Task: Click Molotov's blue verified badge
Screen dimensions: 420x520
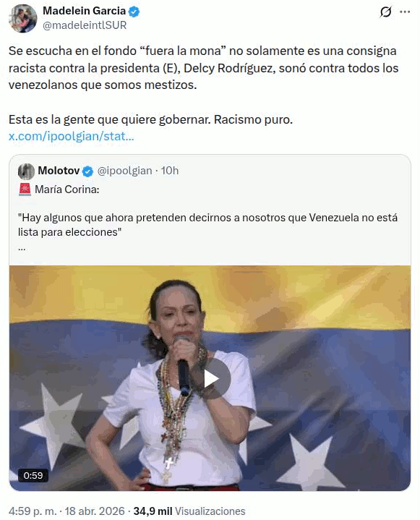Action: 88,171
